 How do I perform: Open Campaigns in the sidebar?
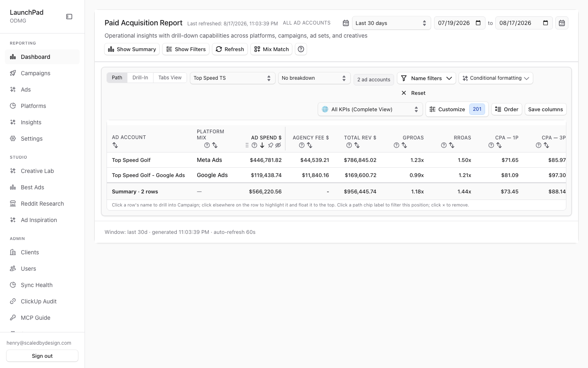pyautogui.click(x=42, y=73)
